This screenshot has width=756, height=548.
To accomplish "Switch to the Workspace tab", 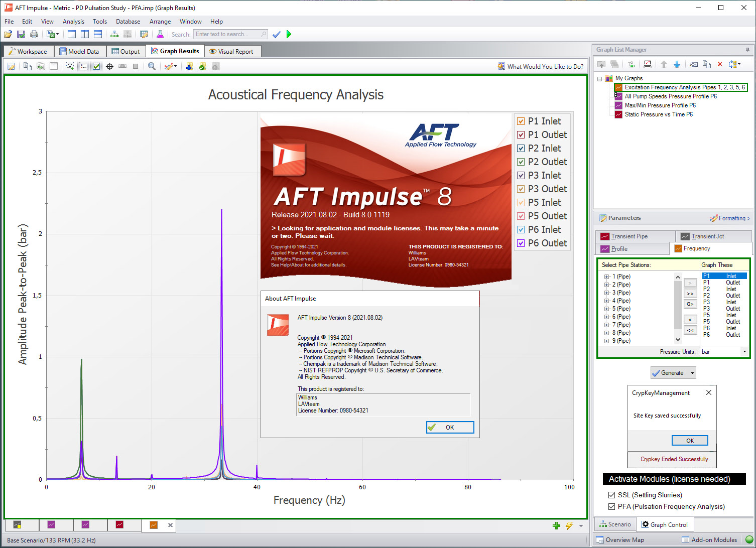I will [x=28, y=51].
